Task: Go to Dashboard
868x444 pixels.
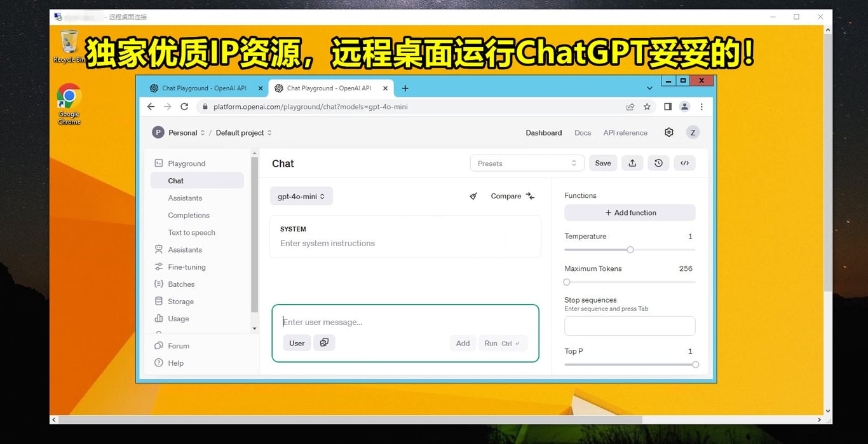Action: [544, 133]
